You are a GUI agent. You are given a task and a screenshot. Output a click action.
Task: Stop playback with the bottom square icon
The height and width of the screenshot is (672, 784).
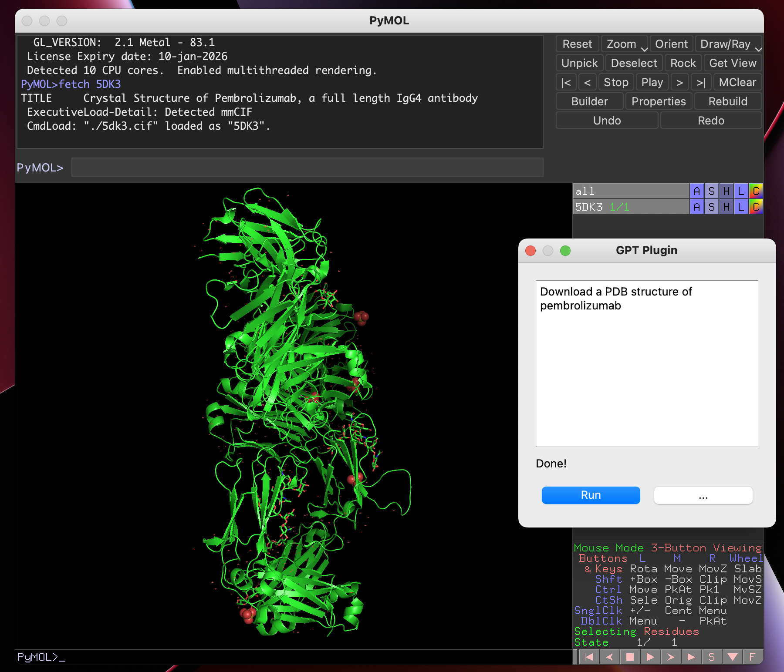[630, 657]
